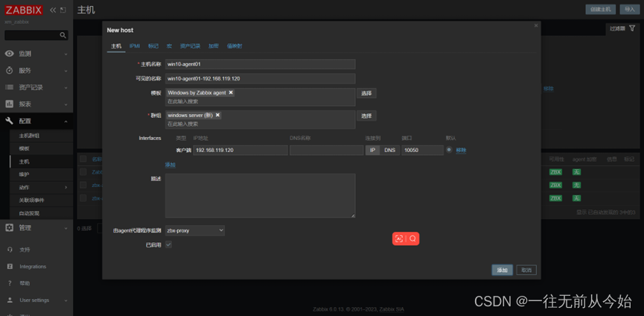Switch to the 值映射 tab
The image size is (644, 316).
235,46
